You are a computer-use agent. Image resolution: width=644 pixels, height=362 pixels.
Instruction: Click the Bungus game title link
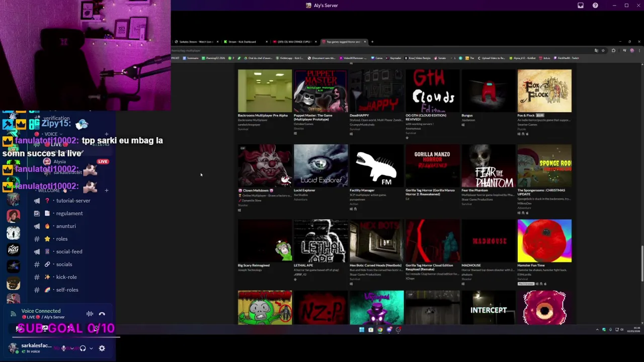[467, 115]
